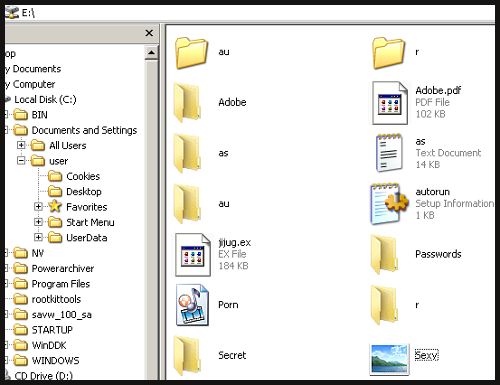
Task: Click the Desktop folder icon under user
Action: [55, 191]
